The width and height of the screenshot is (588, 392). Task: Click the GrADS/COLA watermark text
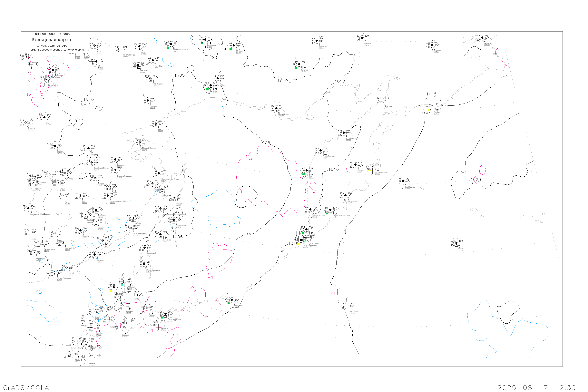pyautogui.click(x=26, y=387)
